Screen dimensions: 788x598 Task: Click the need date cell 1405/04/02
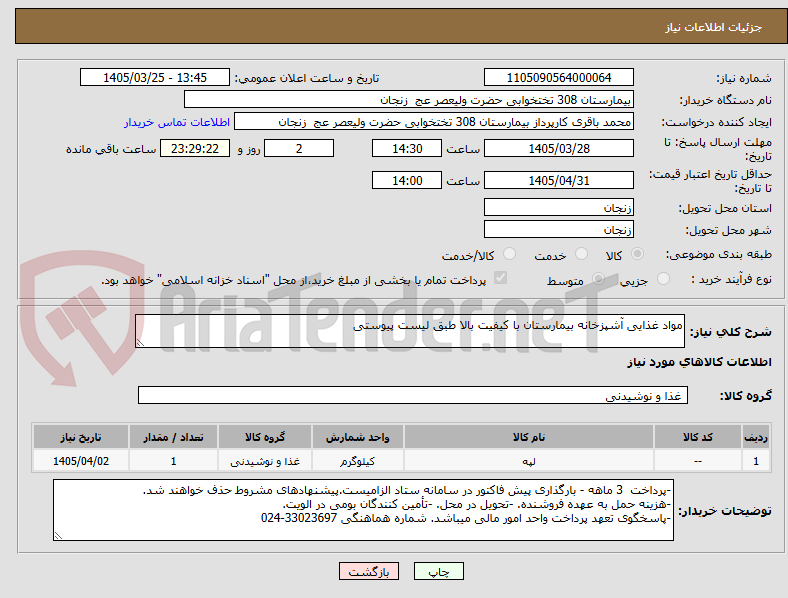81,461
